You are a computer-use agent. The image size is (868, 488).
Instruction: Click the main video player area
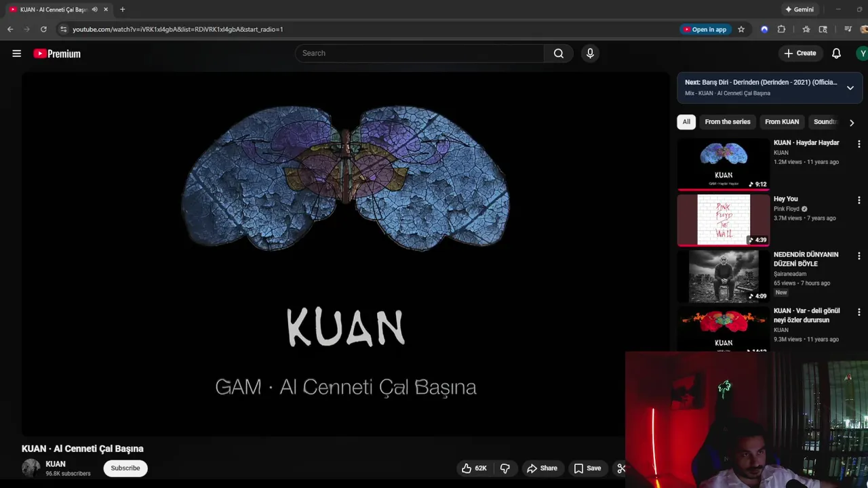tap(346, 254)
